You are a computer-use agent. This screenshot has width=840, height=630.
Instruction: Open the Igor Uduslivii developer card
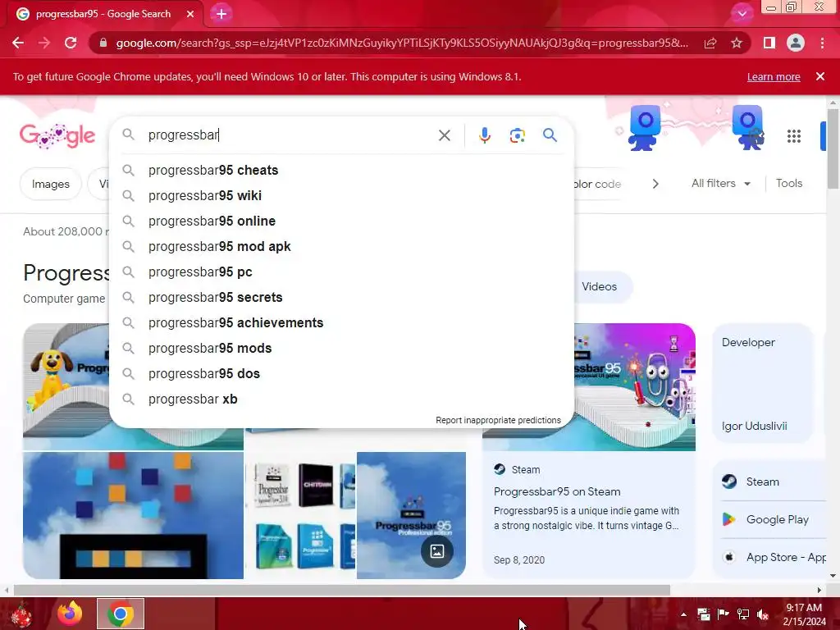[762, 384]
